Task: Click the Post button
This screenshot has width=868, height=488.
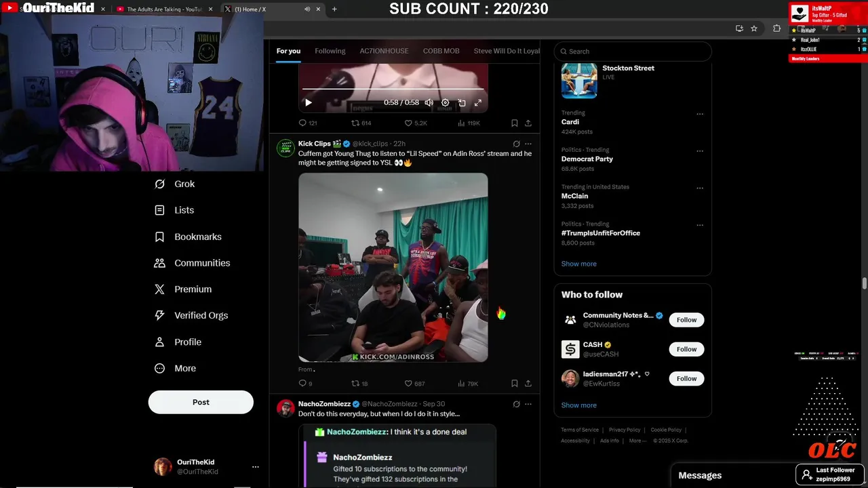Action: pos(201,402)
